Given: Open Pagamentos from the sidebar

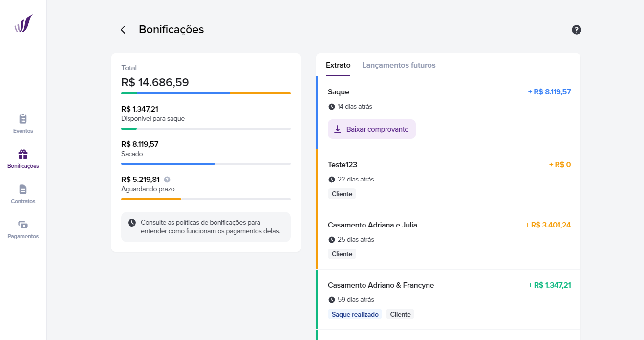Looking at the screenshot, I should coord(23,229).
